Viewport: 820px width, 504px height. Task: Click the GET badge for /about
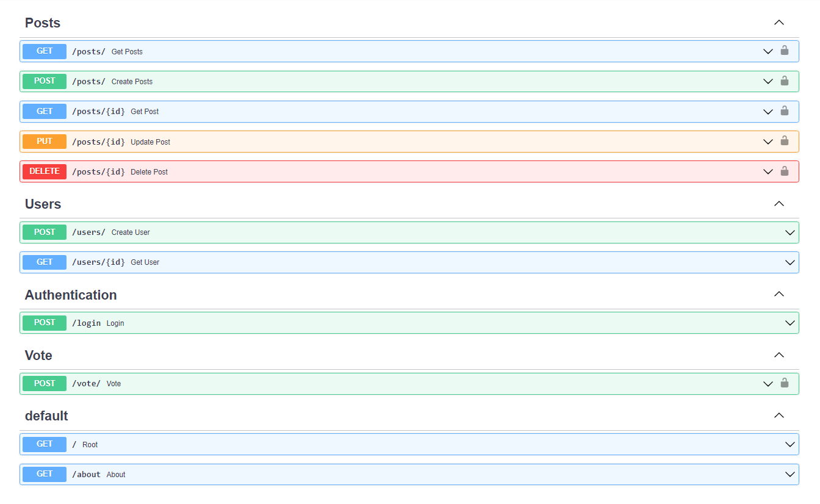click(45, 474)
